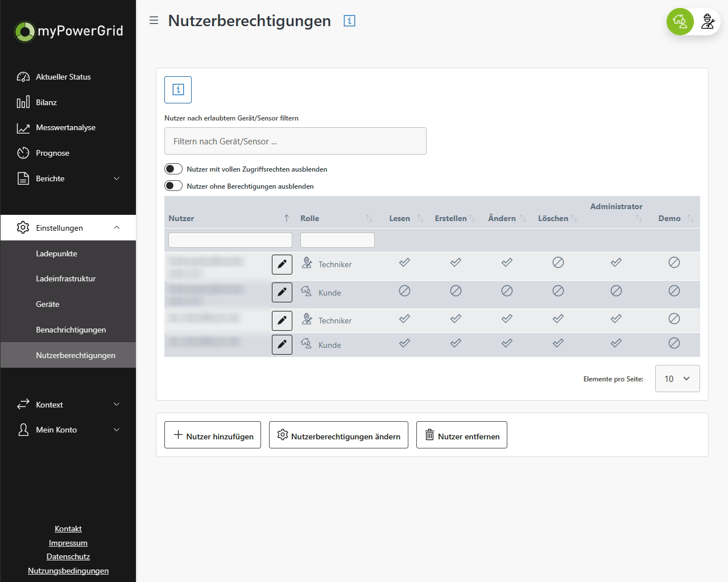Viewport: 728px width, 582px height.
Task: Open Nutzungsbedingungen link
Action: (68, 571)
